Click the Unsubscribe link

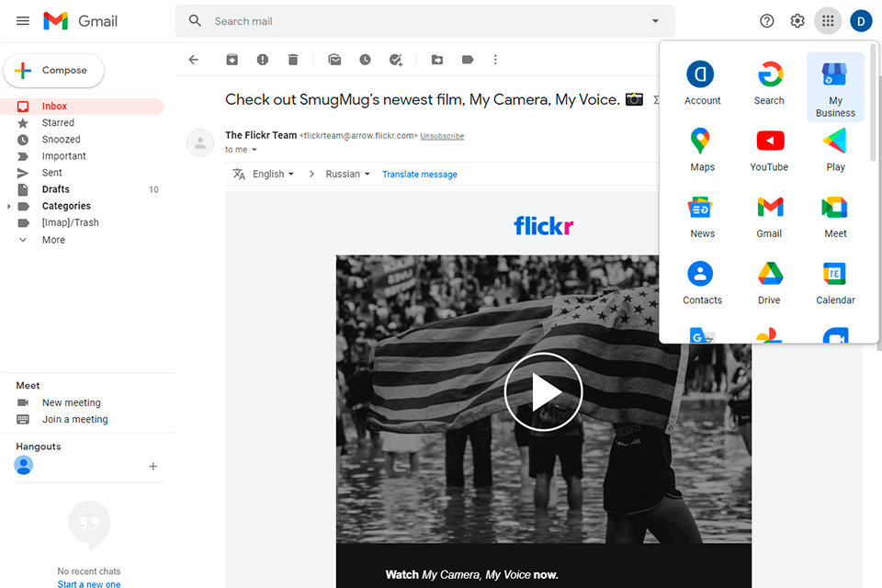coord(442,136)
